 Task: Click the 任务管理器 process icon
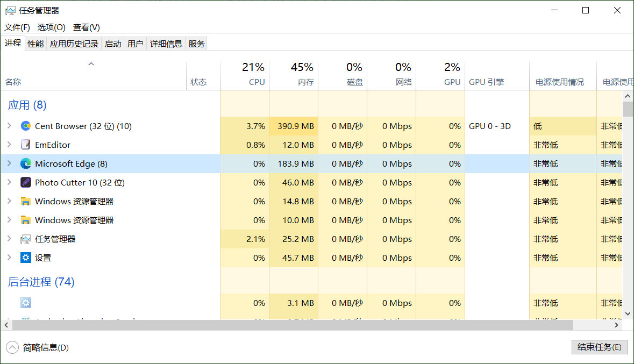click(26, 239)
